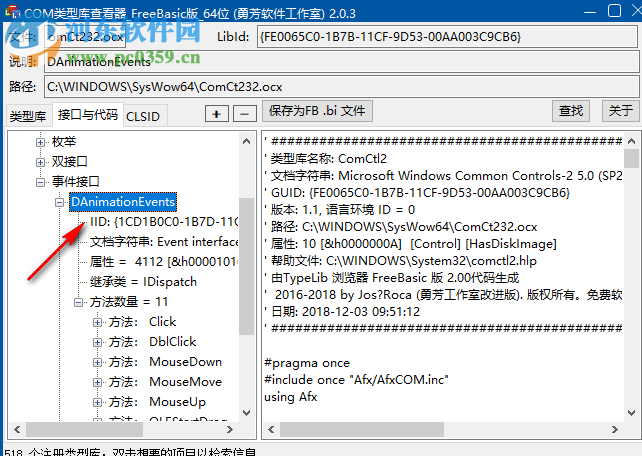Select the 接口与代码 tab
Viewport: 642px width, 456px height.
88,114
